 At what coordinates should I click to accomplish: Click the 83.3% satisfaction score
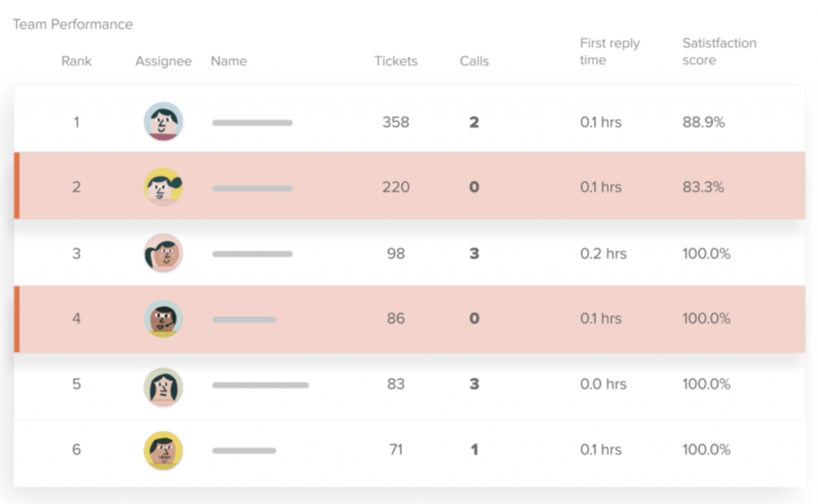(x=703, y=187)
